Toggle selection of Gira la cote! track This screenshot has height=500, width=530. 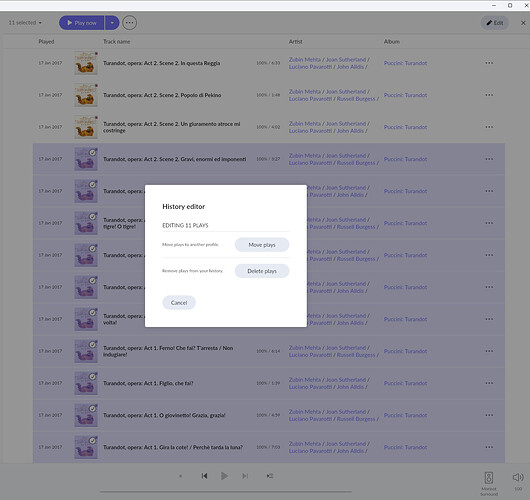pyautogui.click(x=92, y=441)
